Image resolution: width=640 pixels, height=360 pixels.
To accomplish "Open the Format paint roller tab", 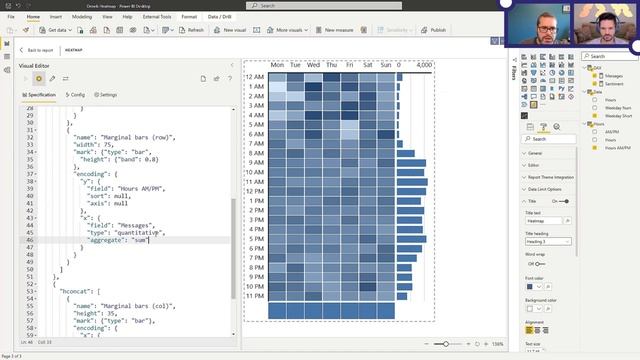I will [543, 127].
